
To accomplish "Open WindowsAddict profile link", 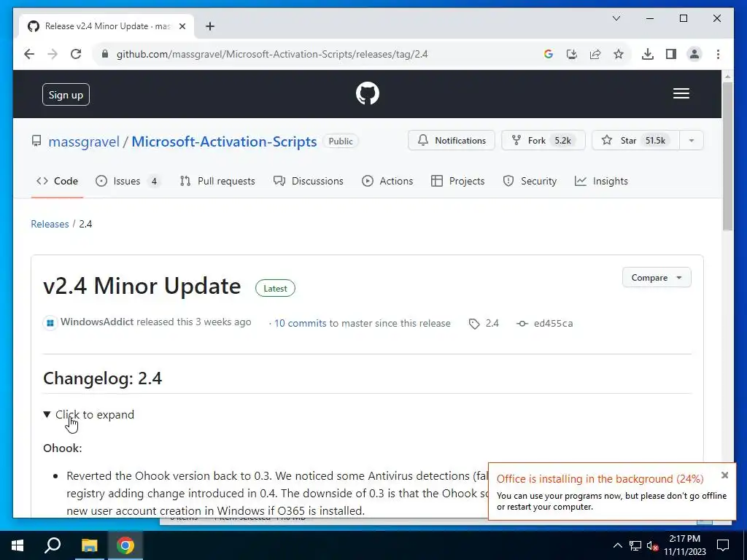I will coord(97,322).
